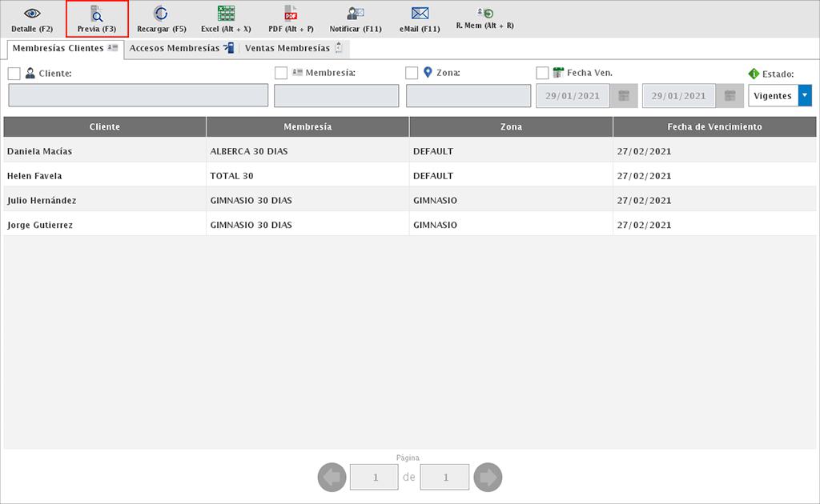
Task: Click the Previa (F3) preview icon
Action: [97, 14]
